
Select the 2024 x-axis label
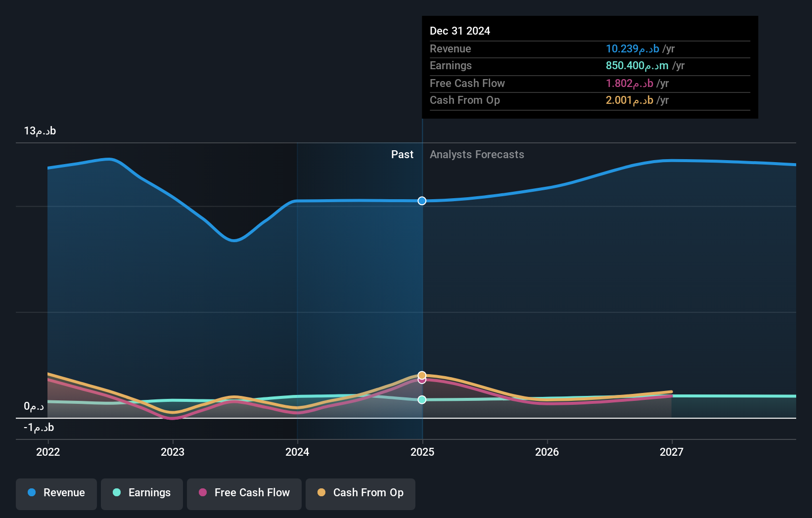point(297,452)
